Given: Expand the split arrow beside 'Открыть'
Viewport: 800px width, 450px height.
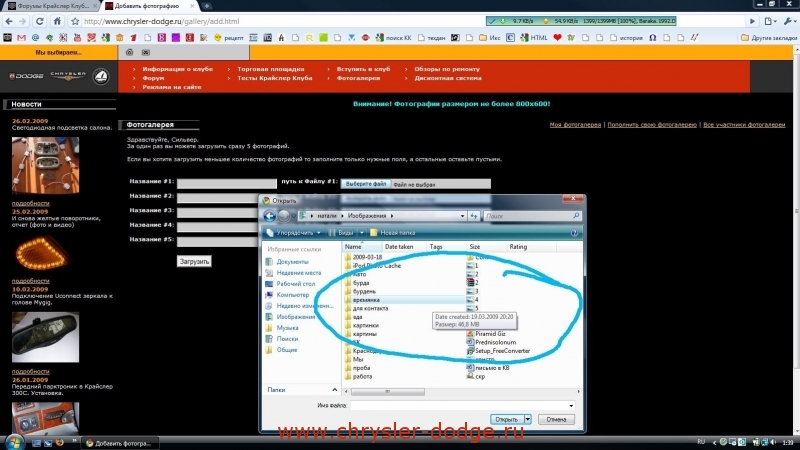Looking at the screenshot, I should pos(528,419).
